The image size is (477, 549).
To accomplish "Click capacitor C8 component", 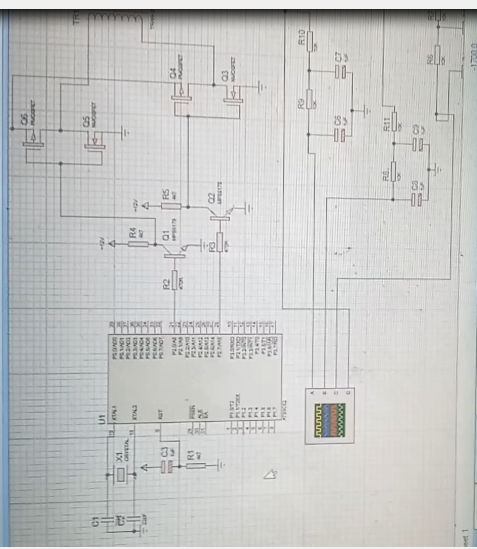I will click(x=416, y=200).
